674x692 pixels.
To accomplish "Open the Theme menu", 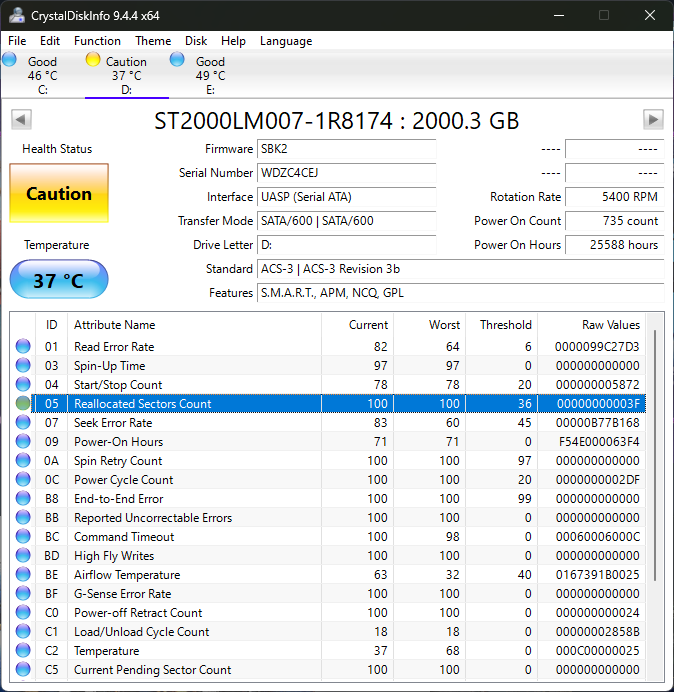I will click(153, 41).
